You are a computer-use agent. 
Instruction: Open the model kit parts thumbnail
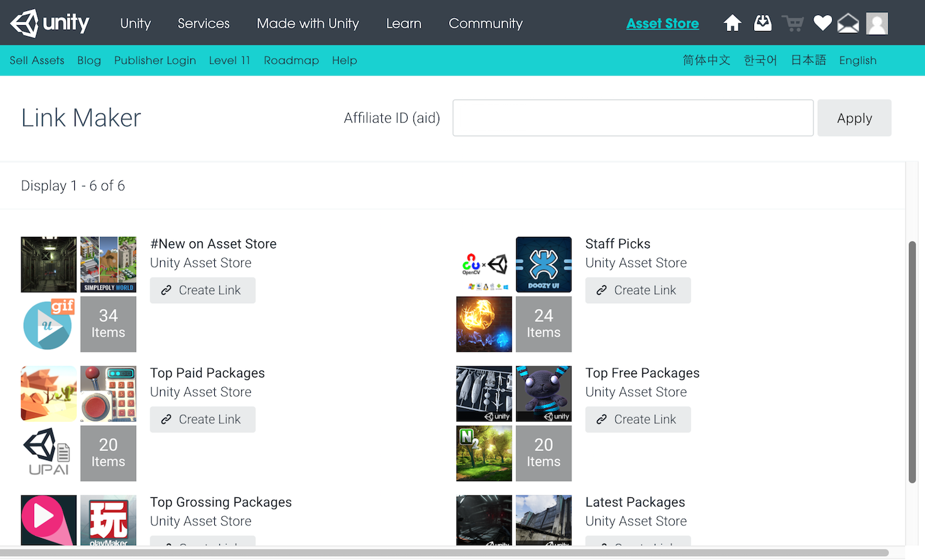click(x=484, y=394)
